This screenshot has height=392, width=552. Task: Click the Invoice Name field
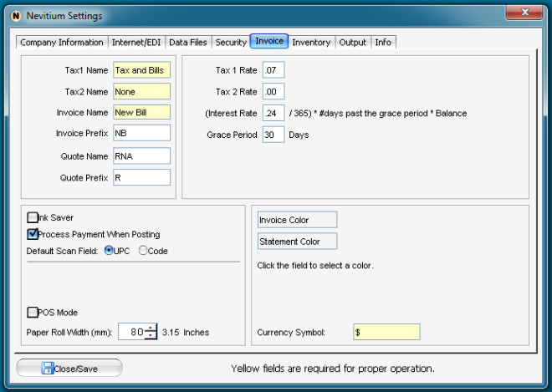[x=141, y=112]
